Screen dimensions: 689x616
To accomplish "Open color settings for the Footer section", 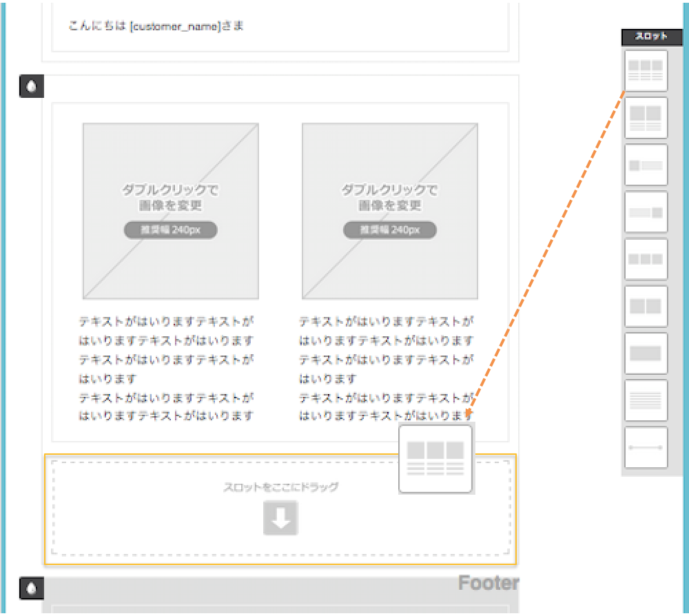I will click(x=32, y=588).
